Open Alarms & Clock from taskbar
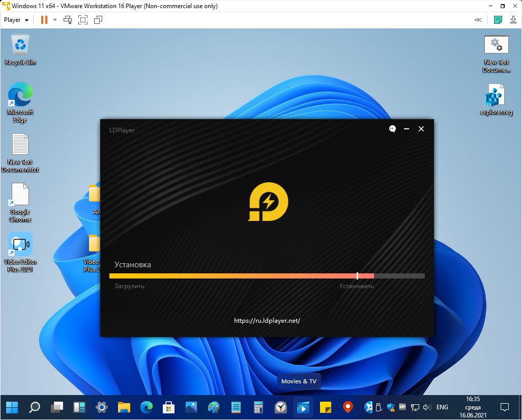 281,407
